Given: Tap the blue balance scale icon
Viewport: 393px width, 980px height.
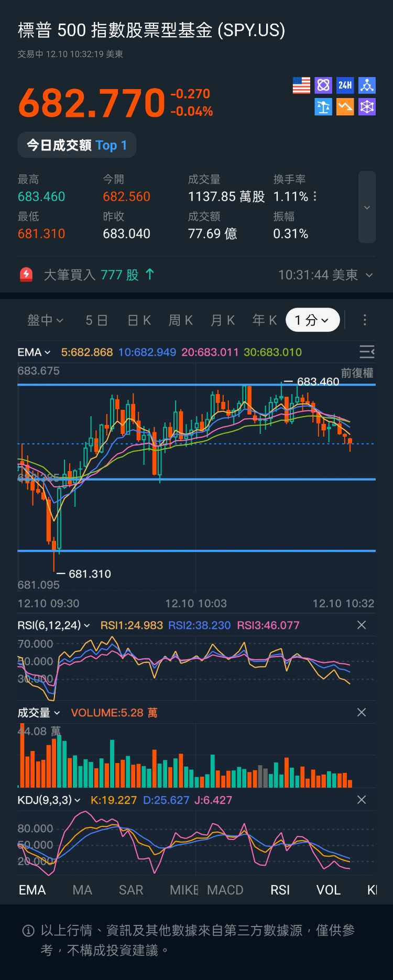Looking at the screenshot, I should click(x=323, y=107).
